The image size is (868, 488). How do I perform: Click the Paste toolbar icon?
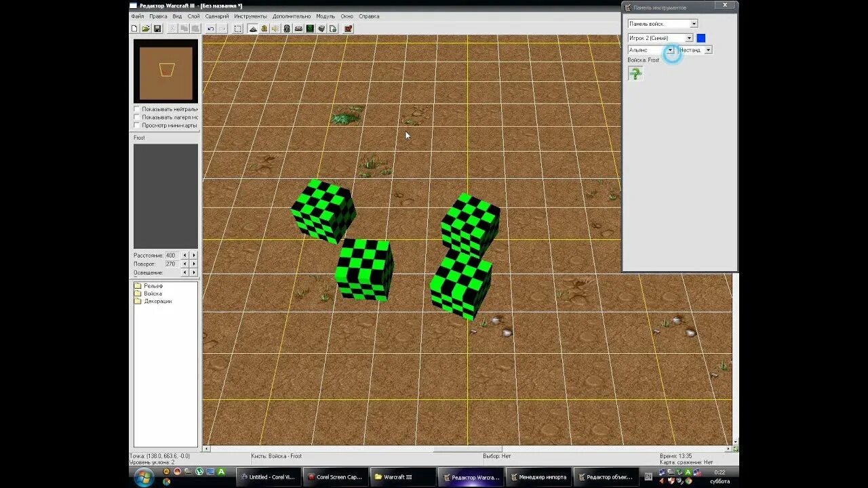pos(195,28)
